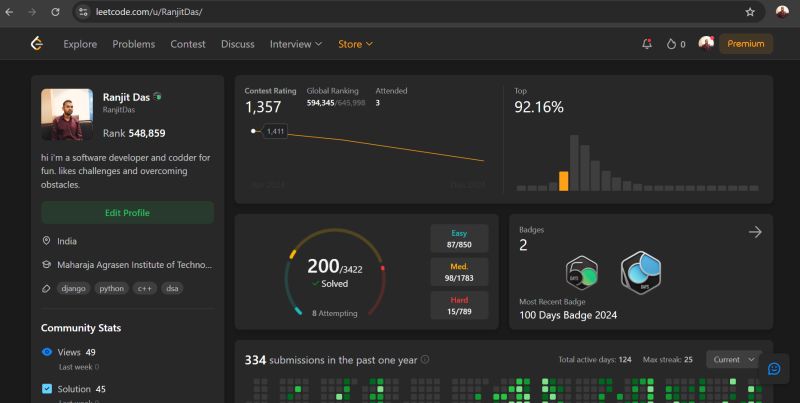Open the Contest nav item
The width and height of the screenshot is (800, 403).
coord(188,44)
